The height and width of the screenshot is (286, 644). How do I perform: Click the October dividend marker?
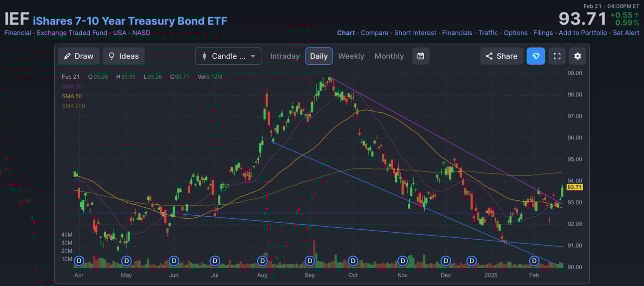(x=353, y=261)
